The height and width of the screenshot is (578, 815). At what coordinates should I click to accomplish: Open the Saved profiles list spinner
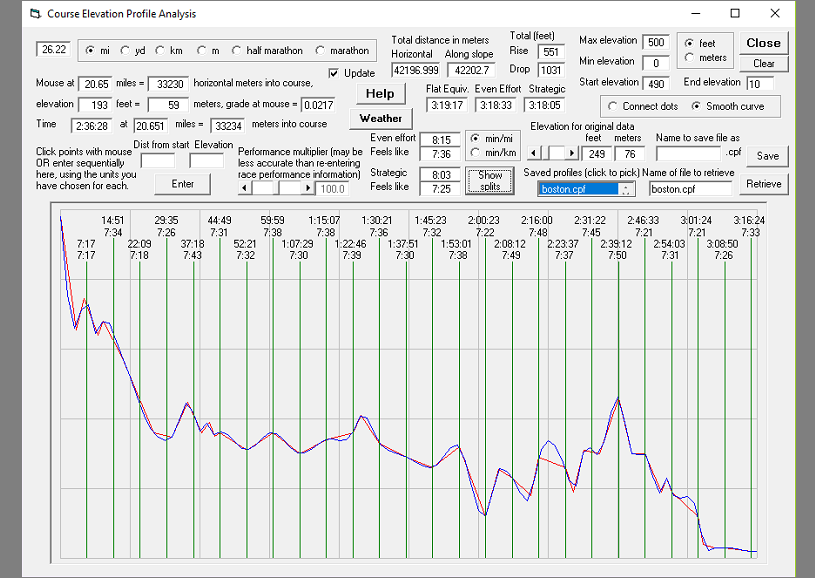click(626, 188)
